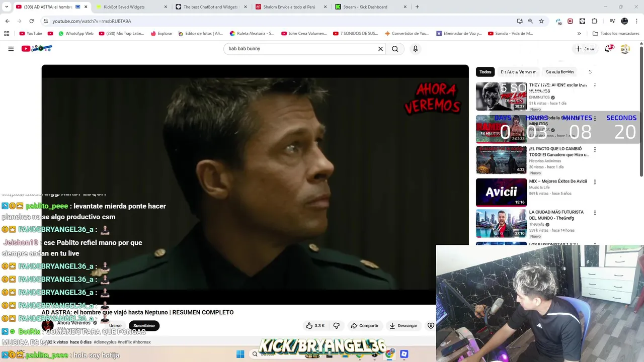The width and height of the screenshot is (644, 362).
Task: Open YouTube notifications bell
Action: click(x=609, y=49)
